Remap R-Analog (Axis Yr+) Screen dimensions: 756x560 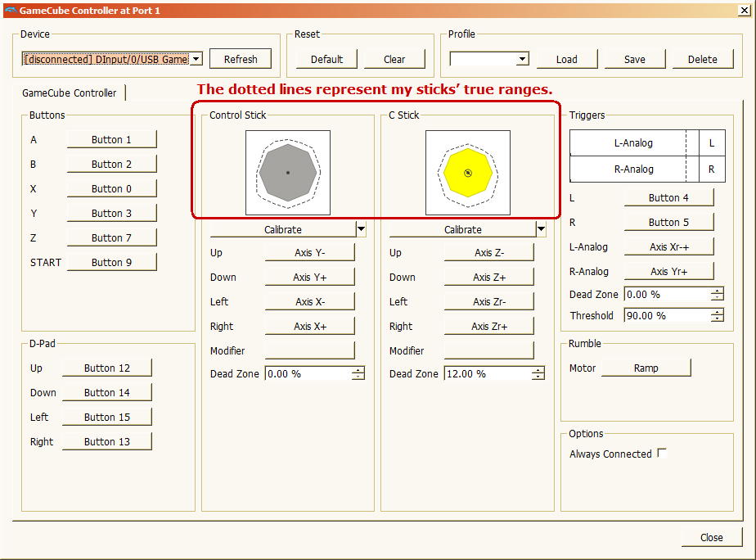pyautogui.click(x=668, y=272)
